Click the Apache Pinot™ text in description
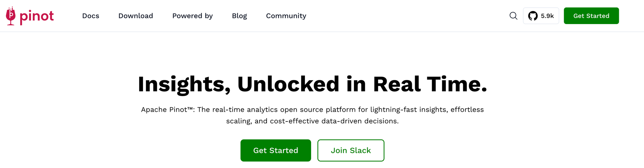Screen dimensions: 644x168 [x=167, y=110]
